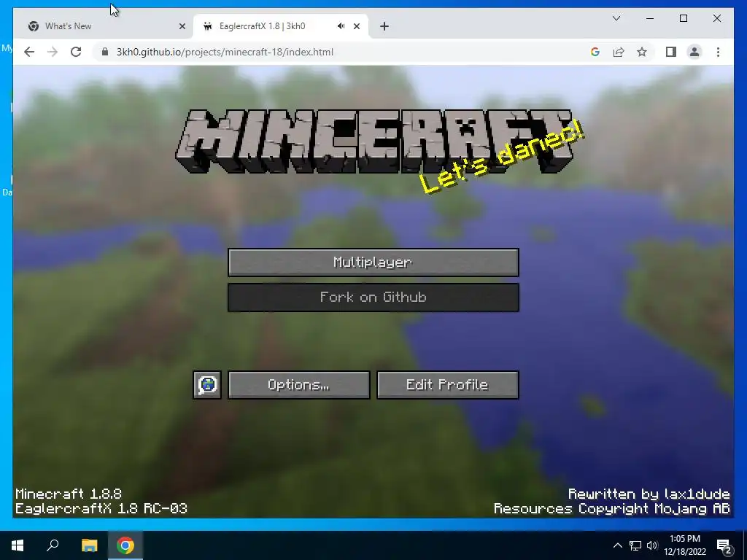Click the address bar URL

click(225, 52)
